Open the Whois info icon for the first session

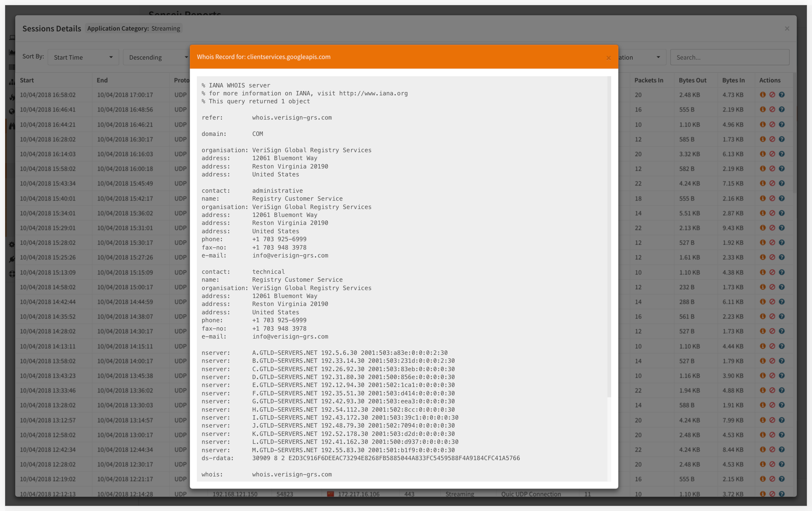(x=763, y=95)
